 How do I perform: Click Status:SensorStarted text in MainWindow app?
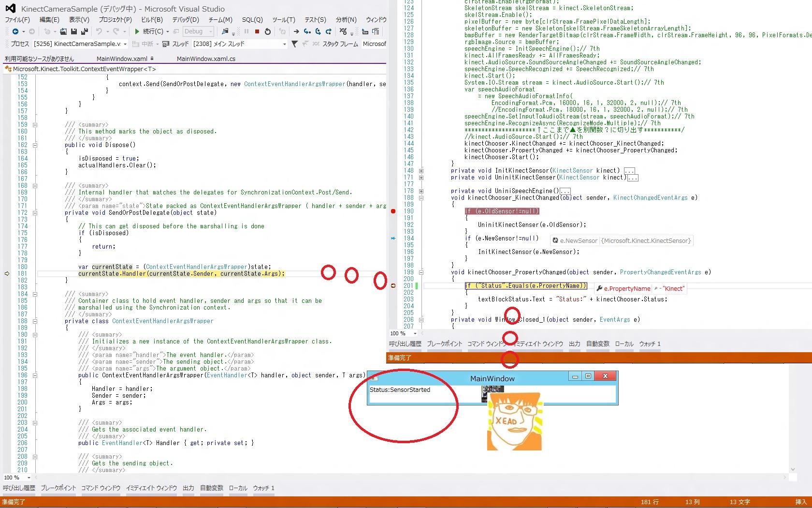pos(400,389)
